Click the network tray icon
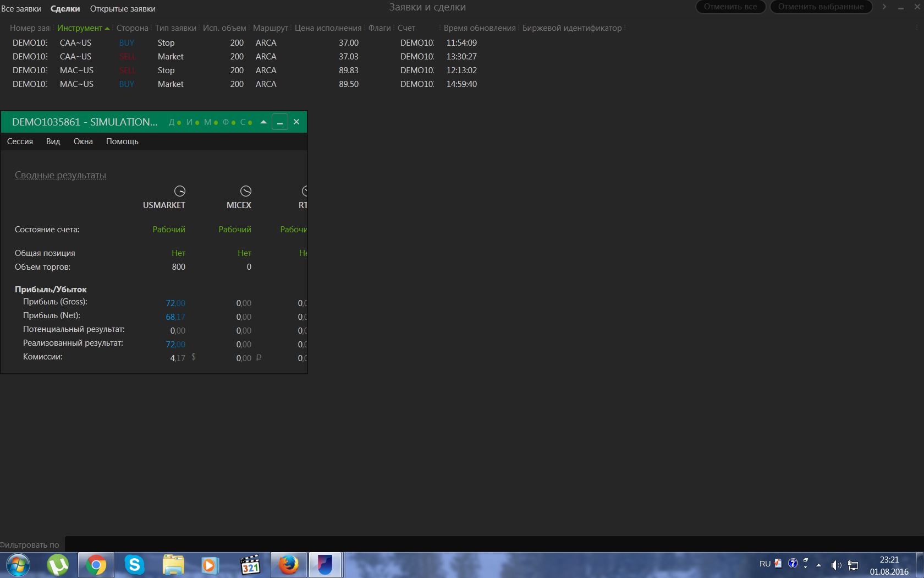Screen dimensions: 924x578 pyautogui.click(x=853, y=565)
